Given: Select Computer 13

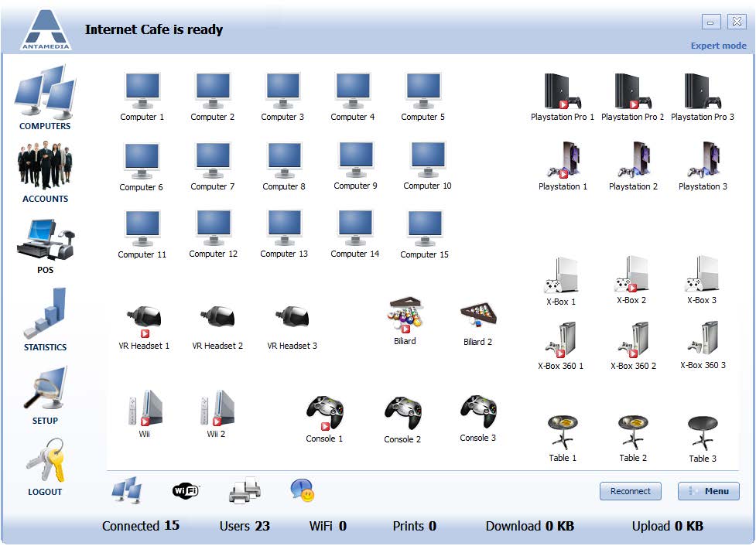Looking at the screenshot, I should pos(284,234).
